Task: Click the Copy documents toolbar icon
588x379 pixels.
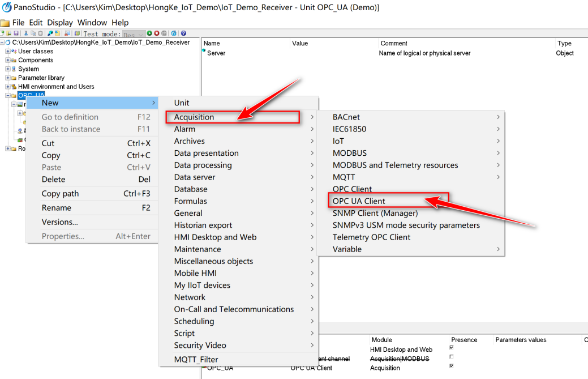Action: point(33,33)
